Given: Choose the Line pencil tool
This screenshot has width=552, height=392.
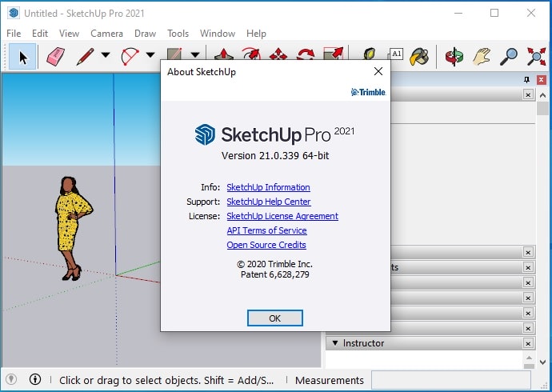Looking at the screenshot, I should pos(85,57).
